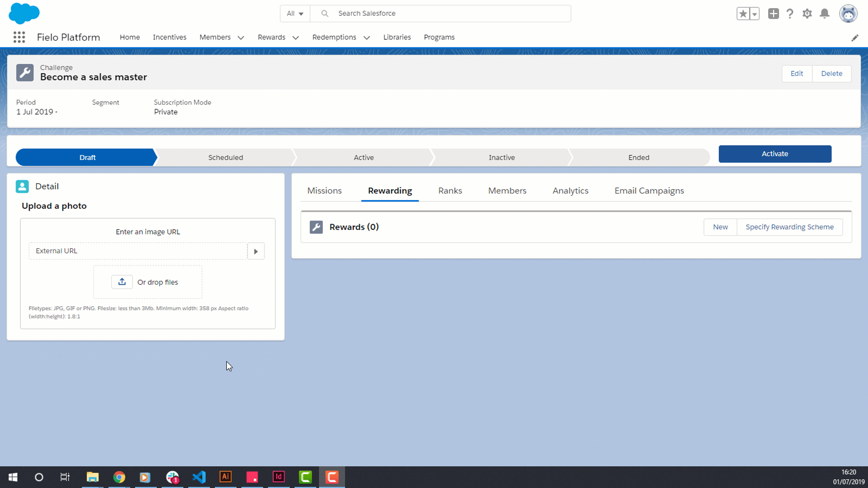Click the Favorites star icon

tap(743, 14)
